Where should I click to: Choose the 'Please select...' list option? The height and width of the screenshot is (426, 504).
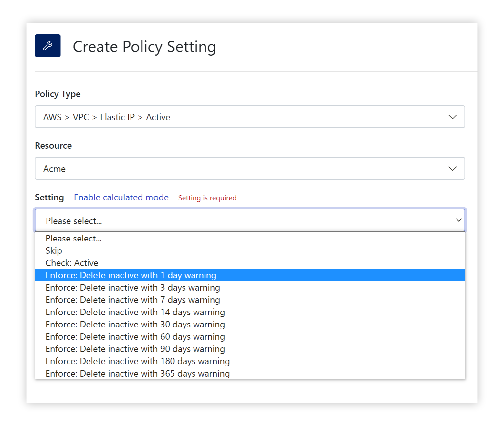pos(250,238)
